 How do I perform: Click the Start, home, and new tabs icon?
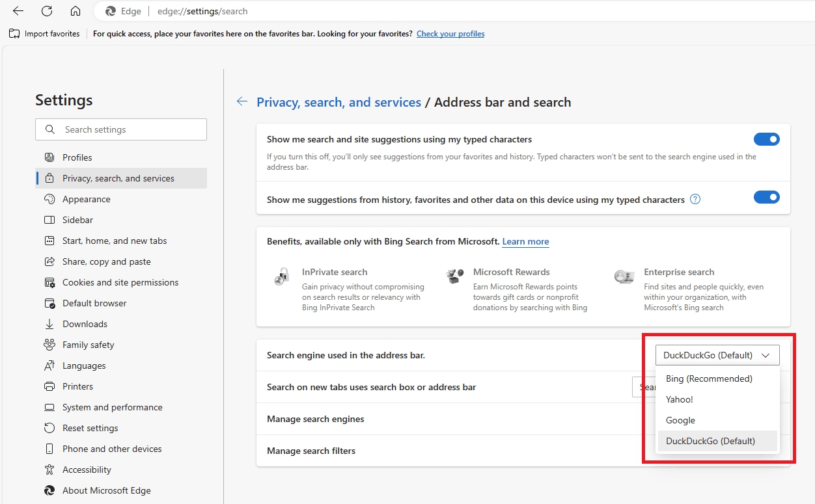(x=49, y=241)
